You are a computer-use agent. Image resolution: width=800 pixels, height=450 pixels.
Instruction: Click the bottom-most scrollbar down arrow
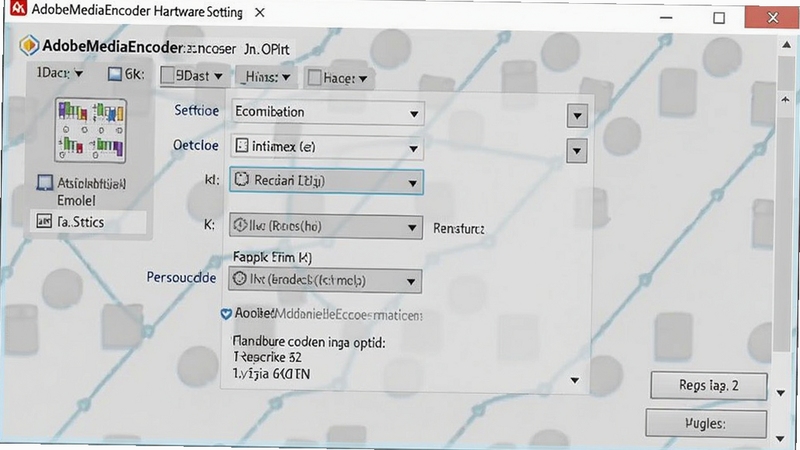[x=780, y=438]
